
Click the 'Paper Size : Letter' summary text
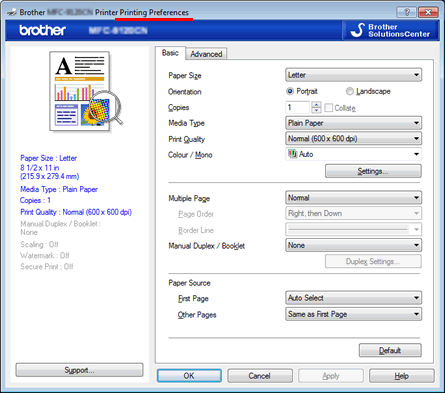(x=49, y=158)
